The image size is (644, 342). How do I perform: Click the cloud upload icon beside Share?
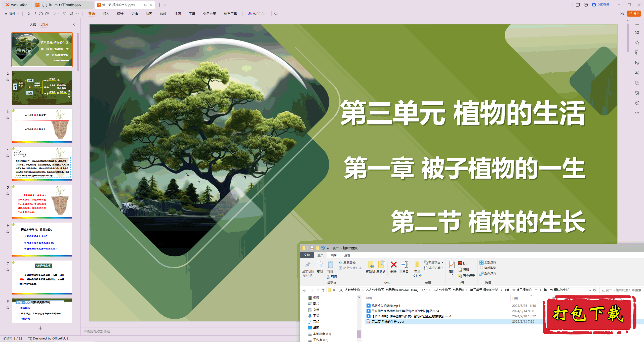pyautogui.click(x=622, y=14)
